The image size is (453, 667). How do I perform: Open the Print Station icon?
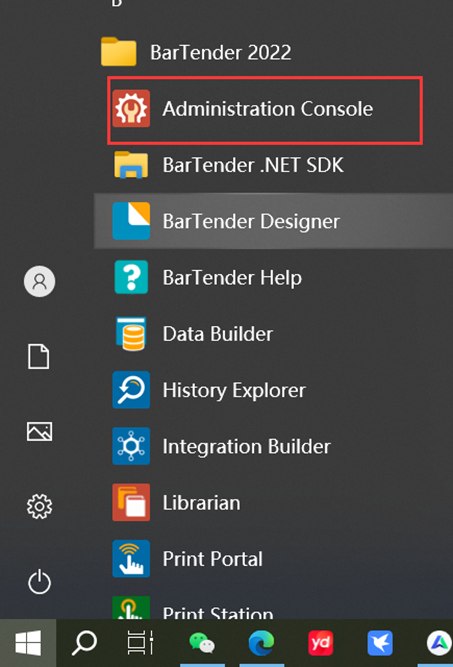(131, 607)
